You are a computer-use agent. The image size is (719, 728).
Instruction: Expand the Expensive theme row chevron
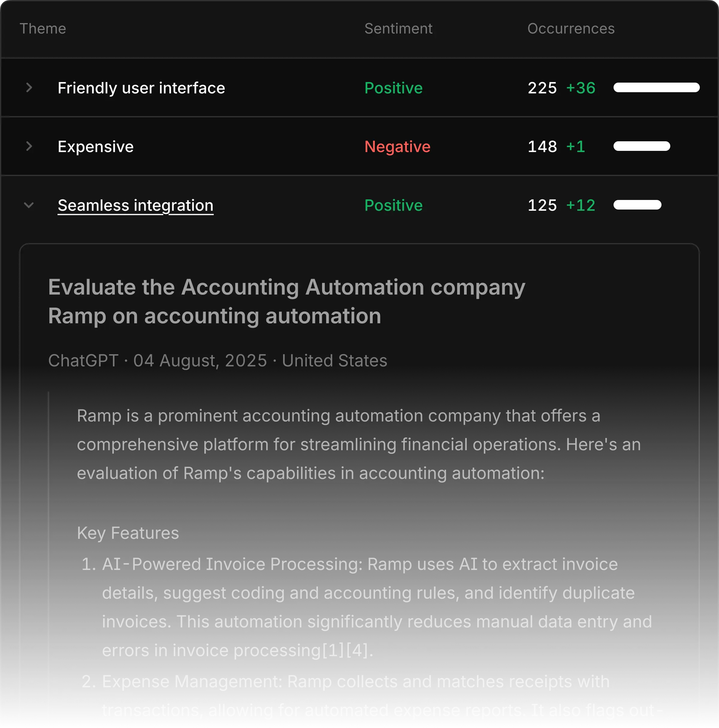pos(29,146)
